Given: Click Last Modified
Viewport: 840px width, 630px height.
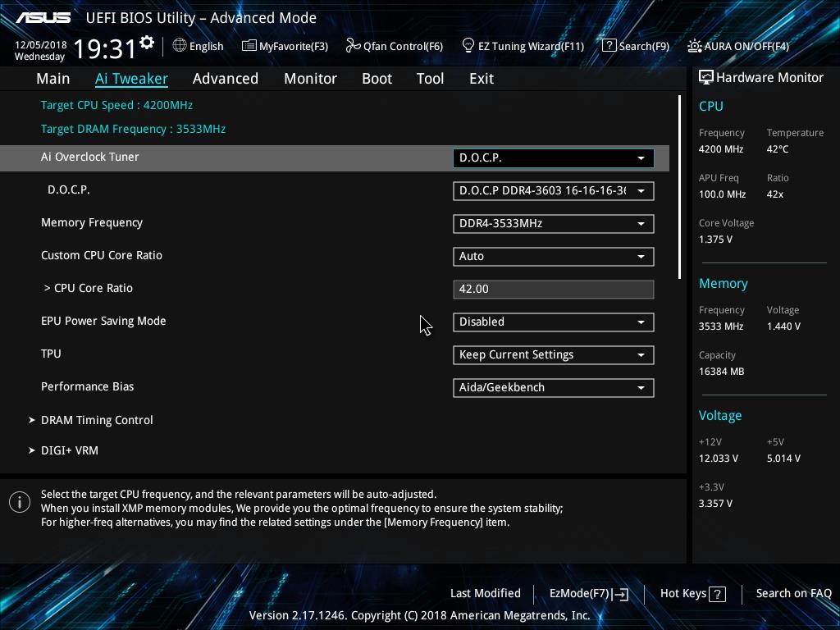Looking at the screenshot, I should coord(486,593).
